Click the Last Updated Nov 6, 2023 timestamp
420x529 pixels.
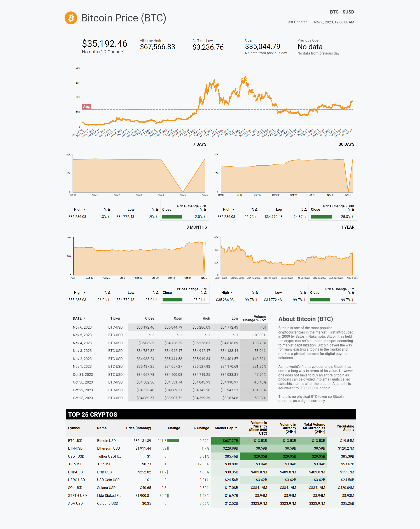[334, 22]
